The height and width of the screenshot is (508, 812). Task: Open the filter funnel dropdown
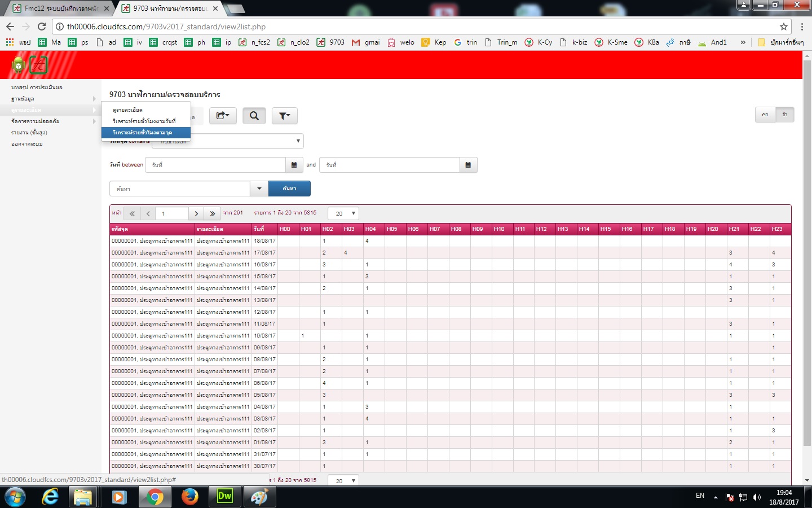pyautogui.click(x=285, y=116)
